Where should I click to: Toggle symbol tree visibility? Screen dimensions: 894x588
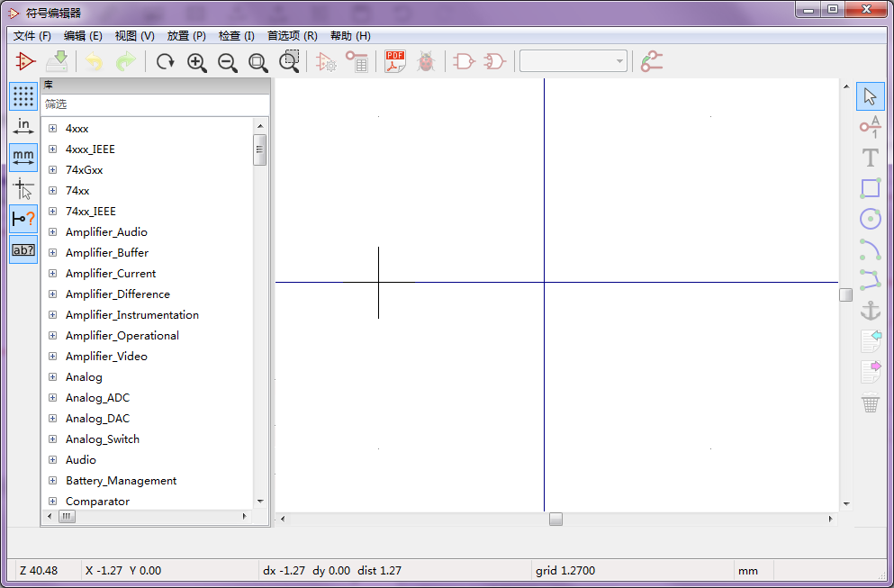[23, 249]
